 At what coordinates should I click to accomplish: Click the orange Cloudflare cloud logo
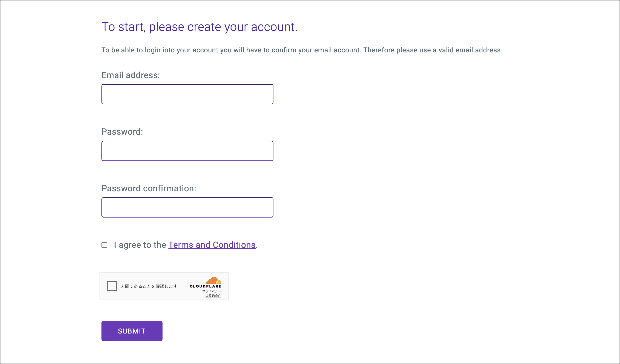pos(213,280)
